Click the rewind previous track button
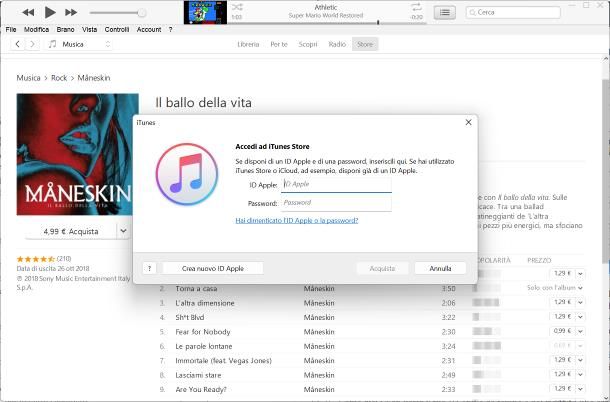Image resolution: width=610 pixels, height=402 pixels. click(28, 12)
